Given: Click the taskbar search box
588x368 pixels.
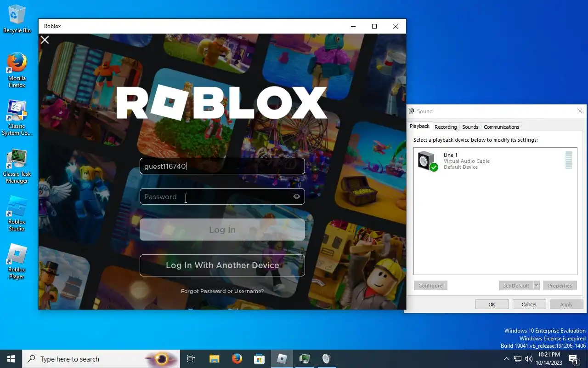Looking at the screenshot, I should 101,359.
